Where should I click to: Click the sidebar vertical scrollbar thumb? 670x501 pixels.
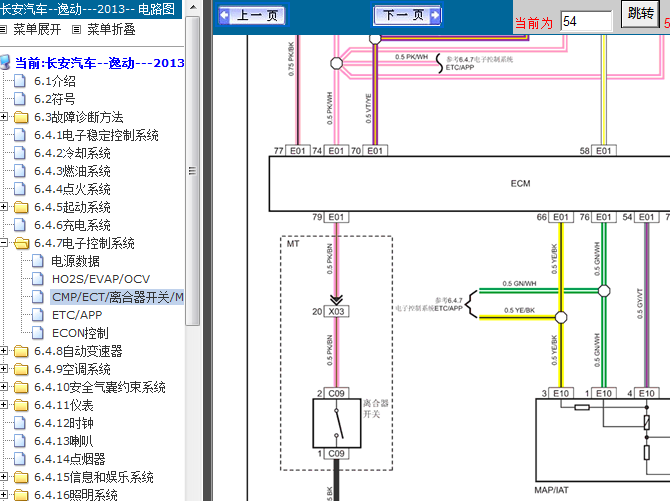coord(193,171)
